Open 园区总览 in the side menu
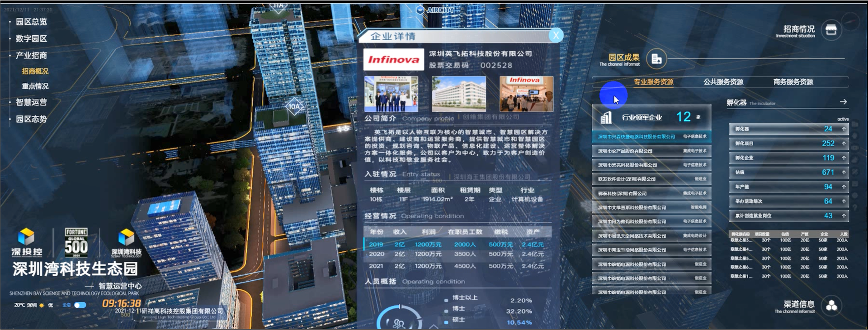Viewport: 868px width, 330px height. [31, 22]
